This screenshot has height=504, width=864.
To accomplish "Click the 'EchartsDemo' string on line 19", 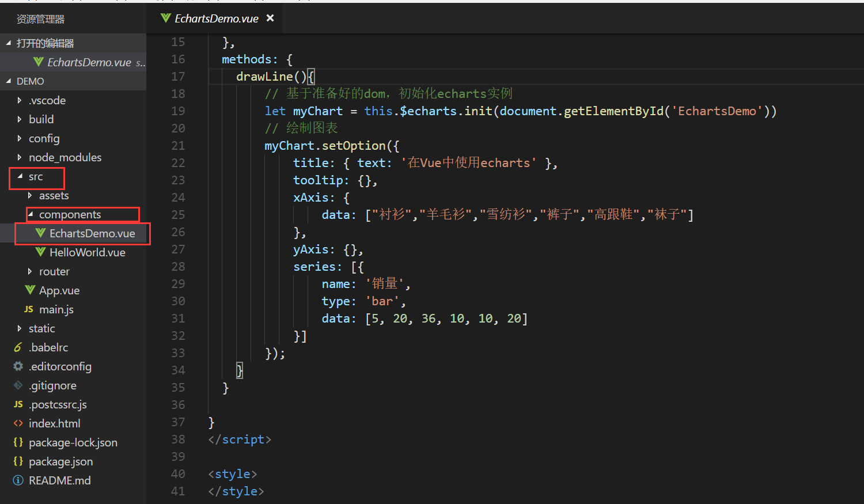I will pyautogui.click(x=717, y=111).
